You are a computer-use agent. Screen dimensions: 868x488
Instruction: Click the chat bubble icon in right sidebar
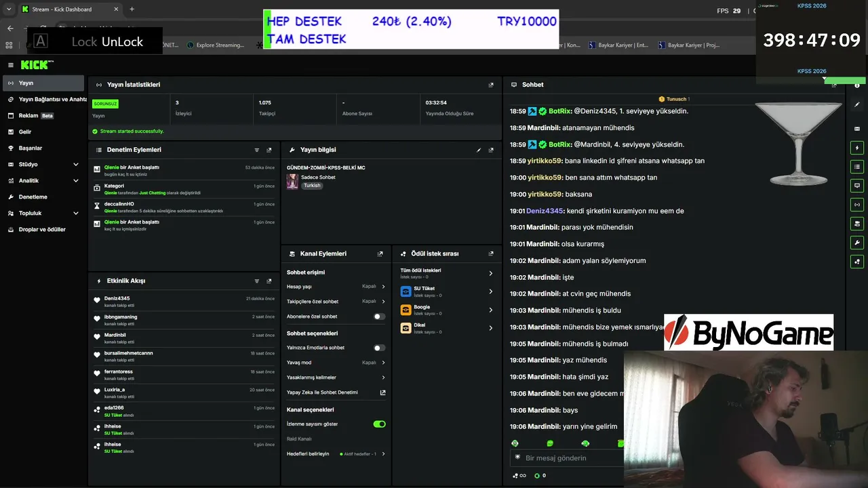[x=857, y=186]
